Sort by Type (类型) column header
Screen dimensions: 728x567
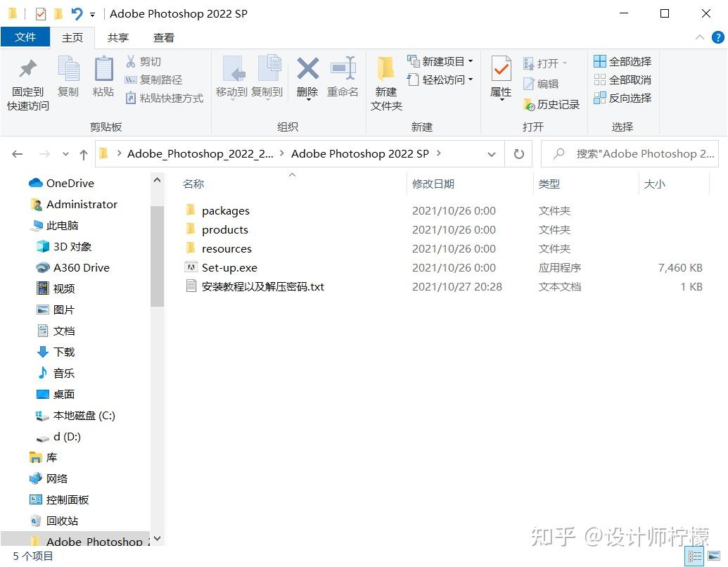[x=549, y=184]
